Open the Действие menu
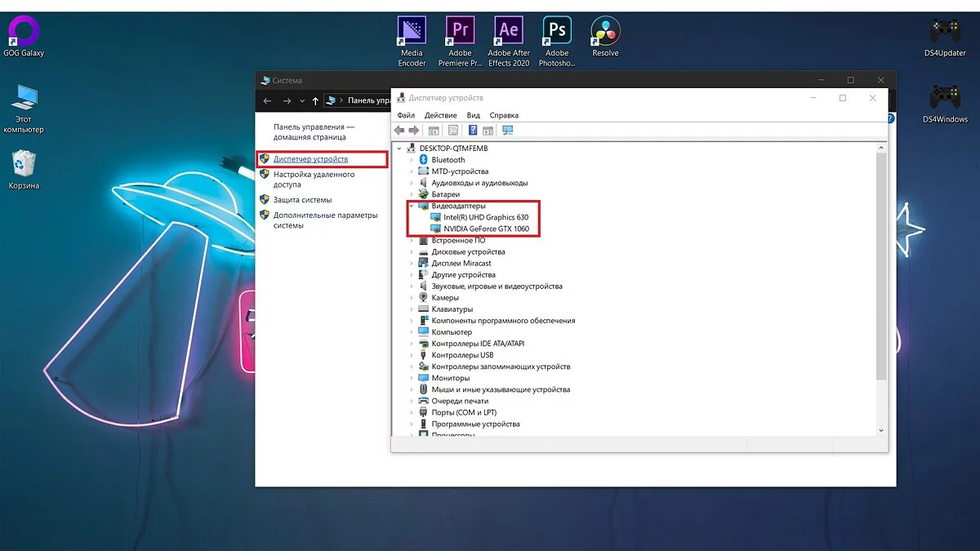Image resolution: width=980 pixels, height=551 pixels. pyautogui.click(x=441, y=115)
